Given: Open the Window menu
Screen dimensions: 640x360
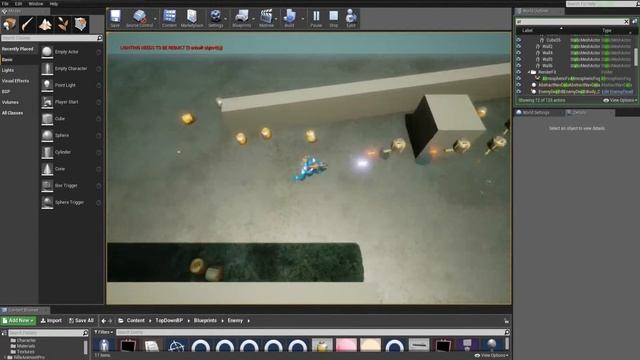Looking at the screenshot, I should click(36, 4).
